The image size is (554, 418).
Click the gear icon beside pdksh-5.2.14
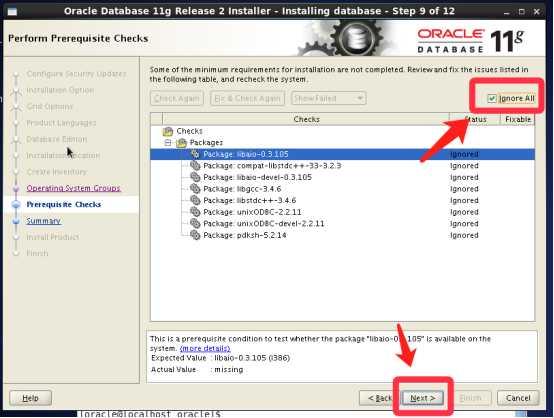click(195, 235)
